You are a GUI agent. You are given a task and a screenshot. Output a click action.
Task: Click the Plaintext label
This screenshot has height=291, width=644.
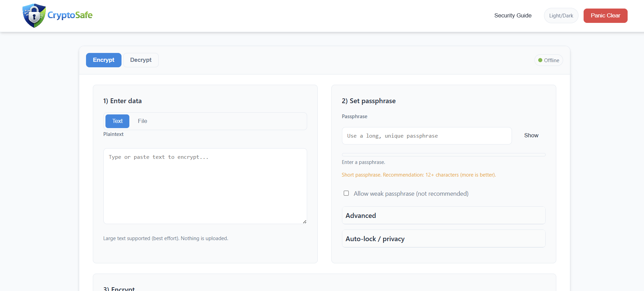coord(113,134)
